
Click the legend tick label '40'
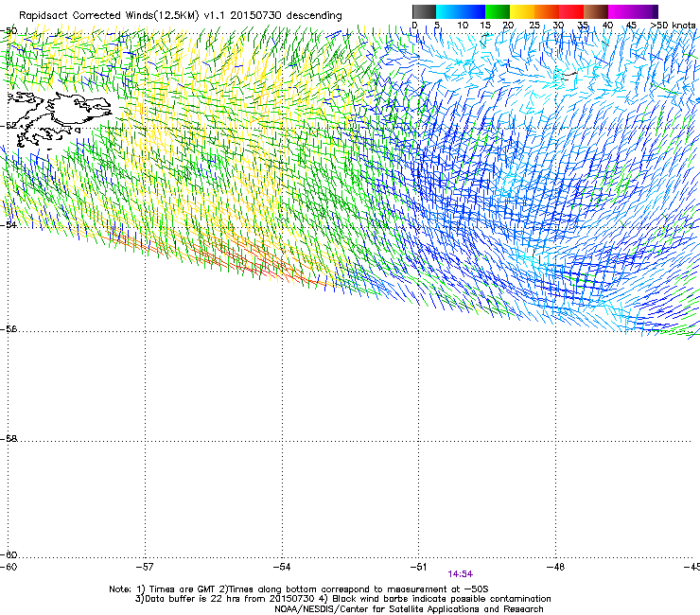(607, 25)
